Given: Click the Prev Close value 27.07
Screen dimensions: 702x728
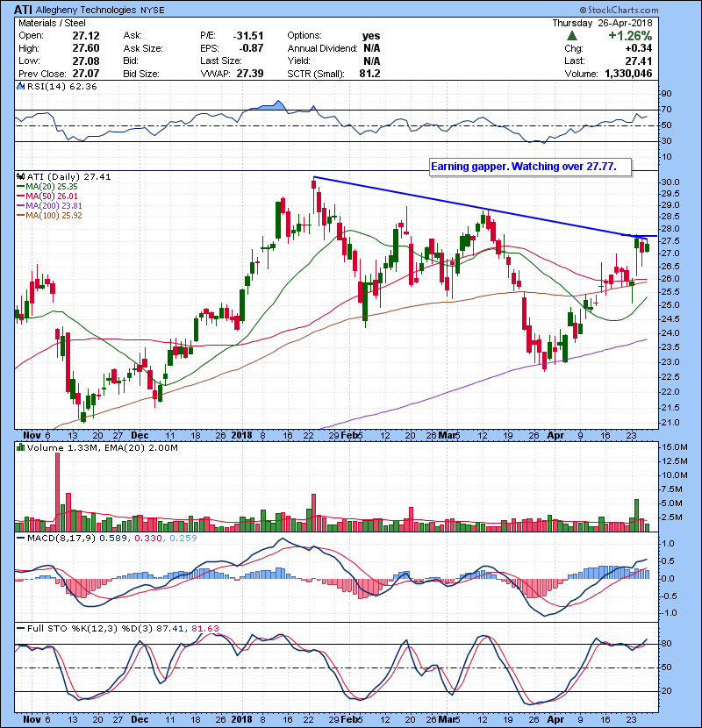Looking at the screenshot, I should click(86, 74).
